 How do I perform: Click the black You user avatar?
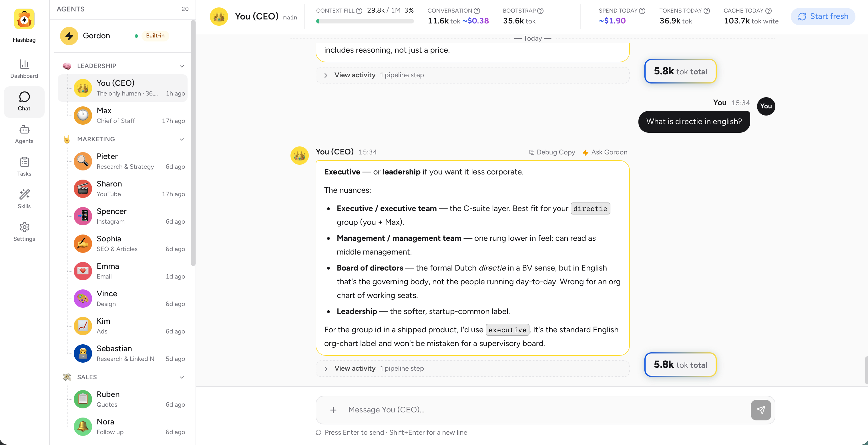tap(766, 106)
